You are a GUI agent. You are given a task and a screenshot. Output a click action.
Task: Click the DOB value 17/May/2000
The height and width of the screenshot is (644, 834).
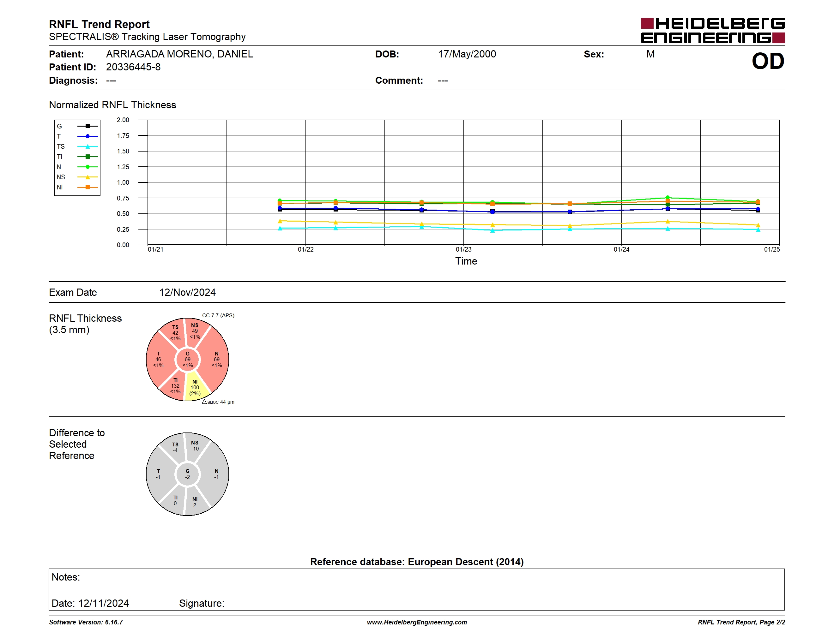click(467, 54)
